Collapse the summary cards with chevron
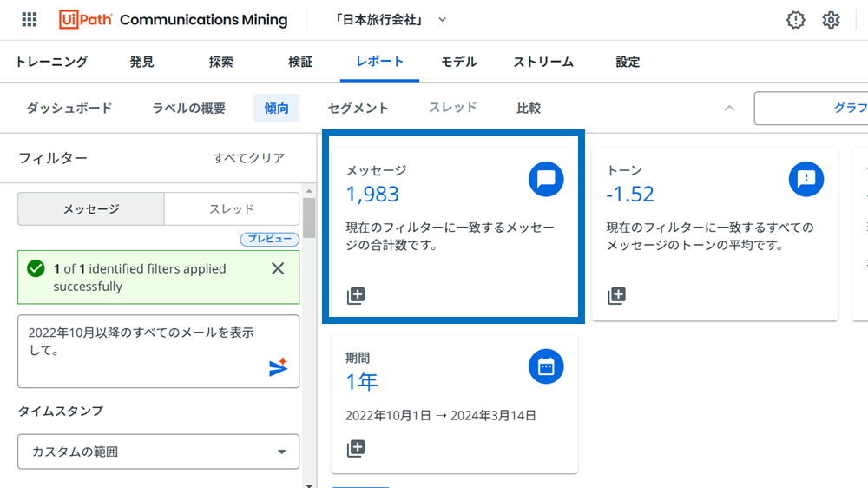Viewport: 868px width, 488px height. [729, 109]
